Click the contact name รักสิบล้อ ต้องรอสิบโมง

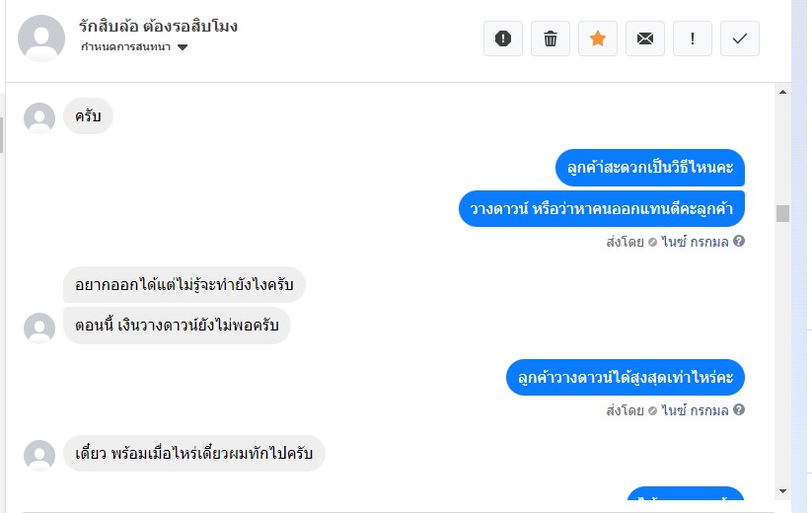(x=158, y=26)
